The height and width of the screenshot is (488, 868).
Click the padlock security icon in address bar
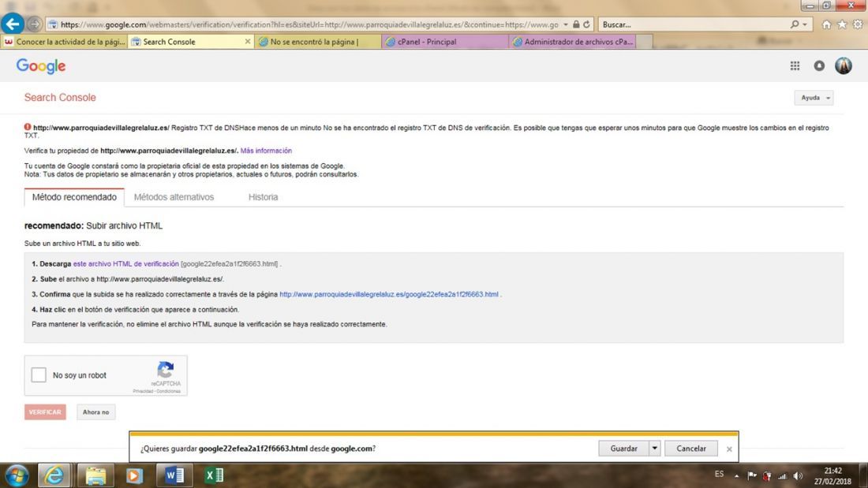[x=576, y=24]
